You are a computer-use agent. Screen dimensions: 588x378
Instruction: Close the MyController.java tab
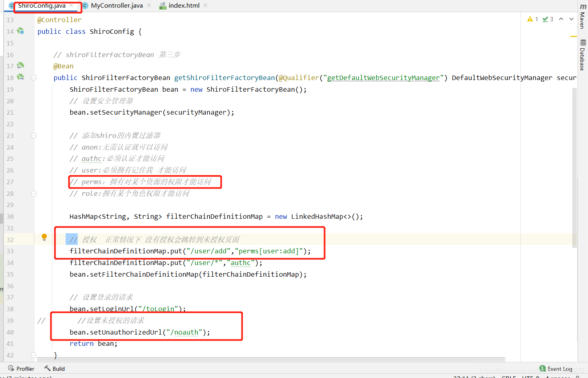tap(149, 6)
